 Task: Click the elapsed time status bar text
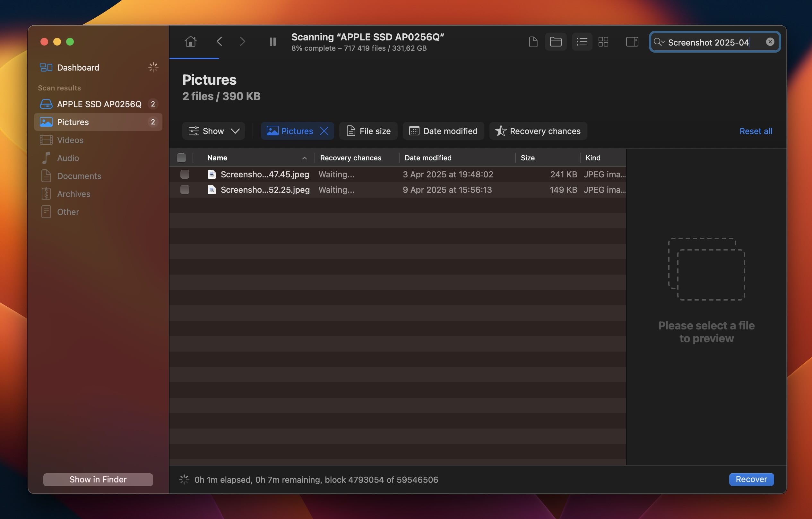click(x=316, y=479)
